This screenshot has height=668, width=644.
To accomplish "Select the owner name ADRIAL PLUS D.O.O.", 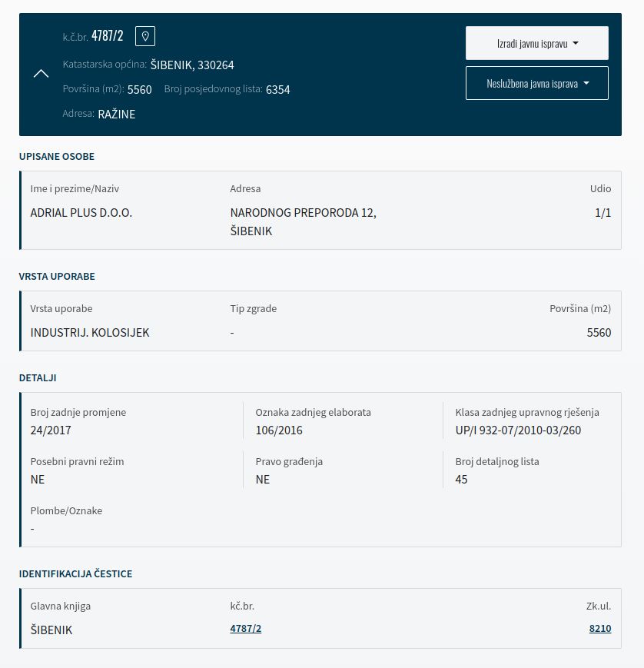I will coord(81,213).
